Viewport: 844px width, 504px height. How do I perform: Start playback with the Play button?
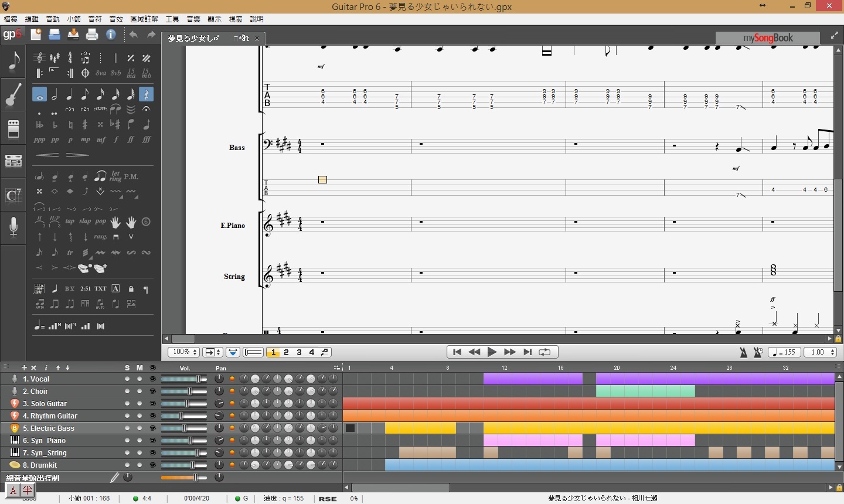coord(492,352)
